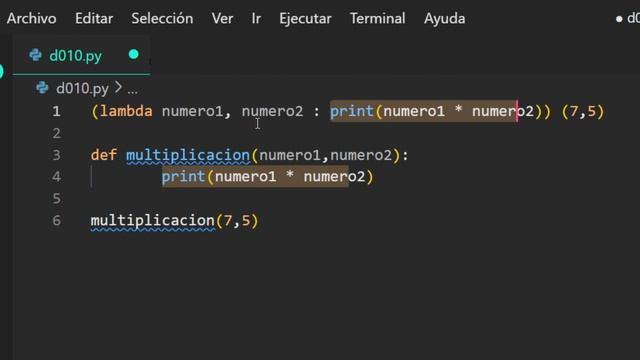The width and height of the screenshot is (640, 360).
Task: Click the lambda keyword on line 1
Action: tap(126, 111)
